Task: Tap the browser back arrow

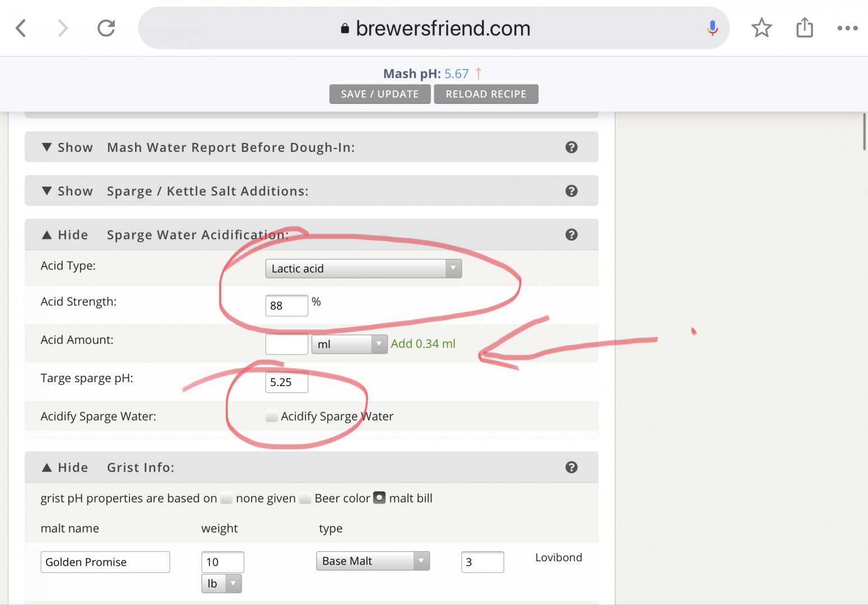Action: click(21, 28)
